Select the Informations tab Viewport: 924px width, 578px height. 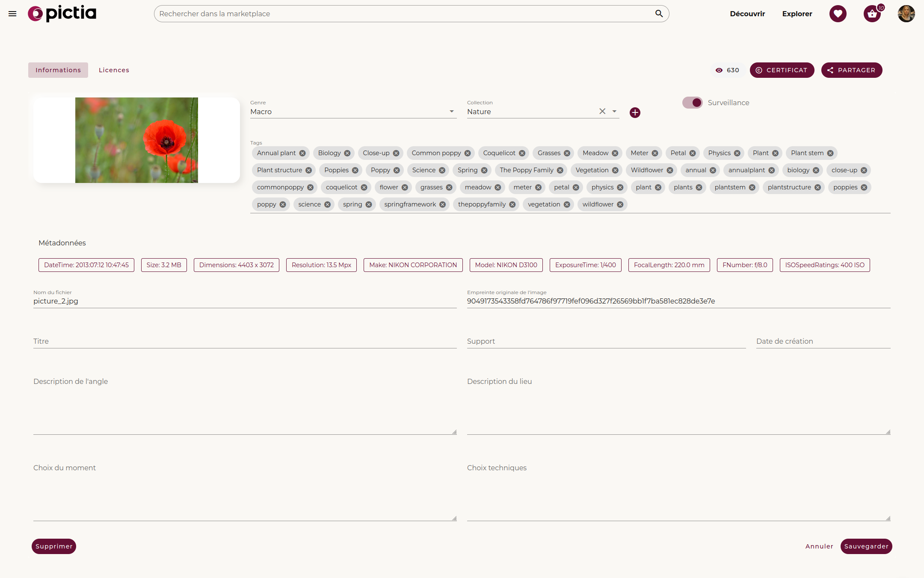[58, 70]
